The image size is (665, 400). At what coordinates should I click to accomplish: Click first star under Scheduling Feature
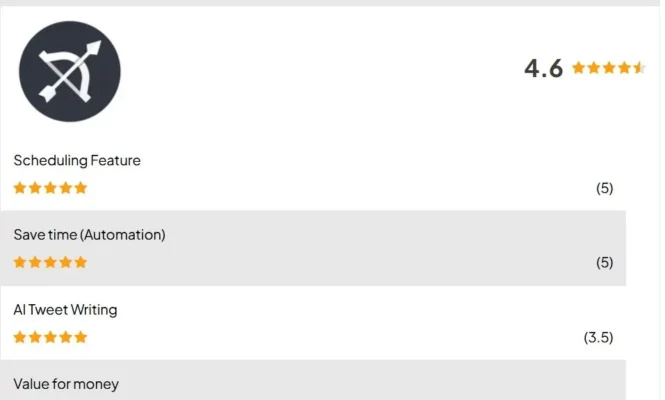[20, 188]
